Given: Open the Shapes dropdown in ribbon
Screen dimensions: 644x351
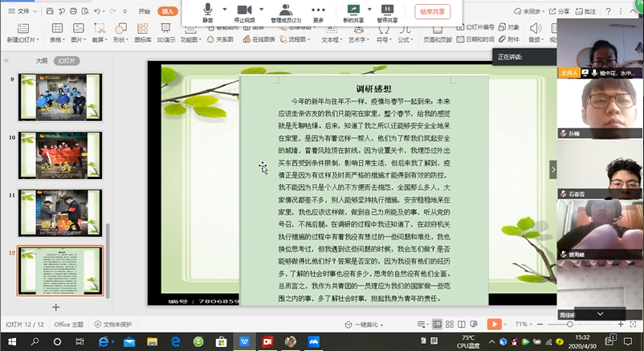Looking at the screenshot, I should (x=120, y=39).
